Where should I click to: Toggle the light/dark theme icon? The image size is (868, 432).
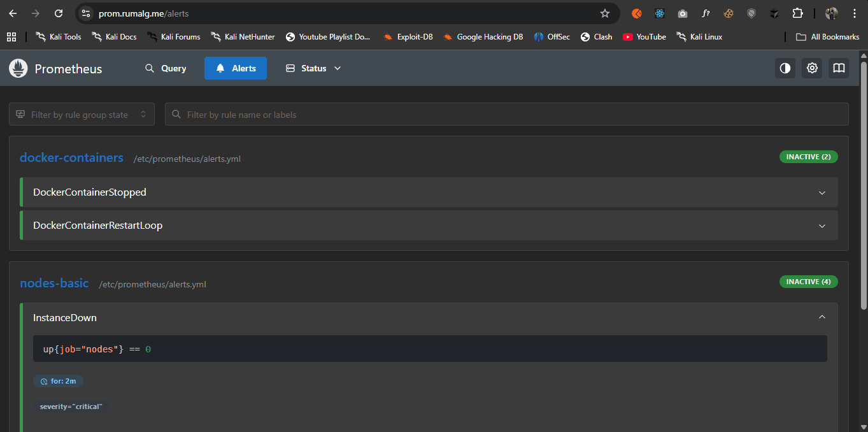pos(785,68)
